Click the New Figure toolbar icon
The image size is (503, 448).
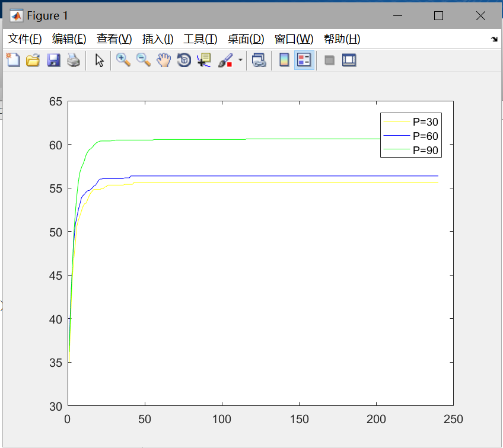click(12, 60)
